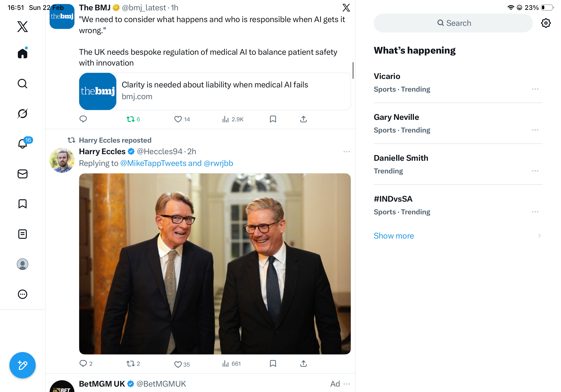The image size is (561, 392).
Task: Open the Lists icon in sidebar
Action: tap(23, 234)
